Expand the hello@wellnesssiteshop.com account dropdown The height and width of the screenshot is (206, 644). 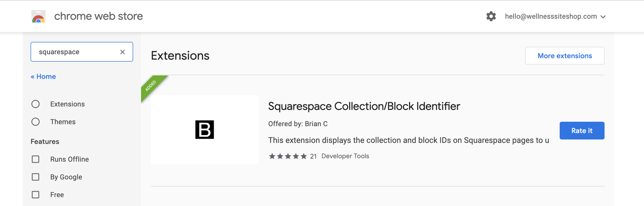point(555,16)
